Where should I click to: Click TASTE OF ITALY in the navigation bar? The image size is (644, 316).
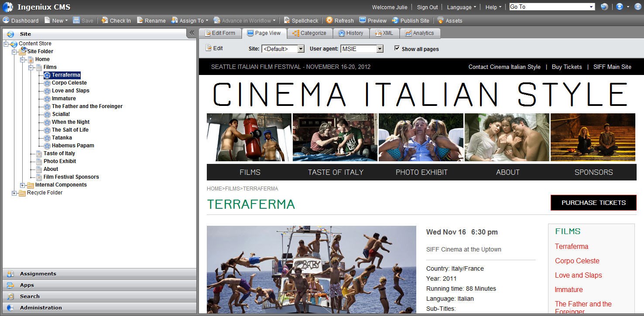(x=336, y=172)
